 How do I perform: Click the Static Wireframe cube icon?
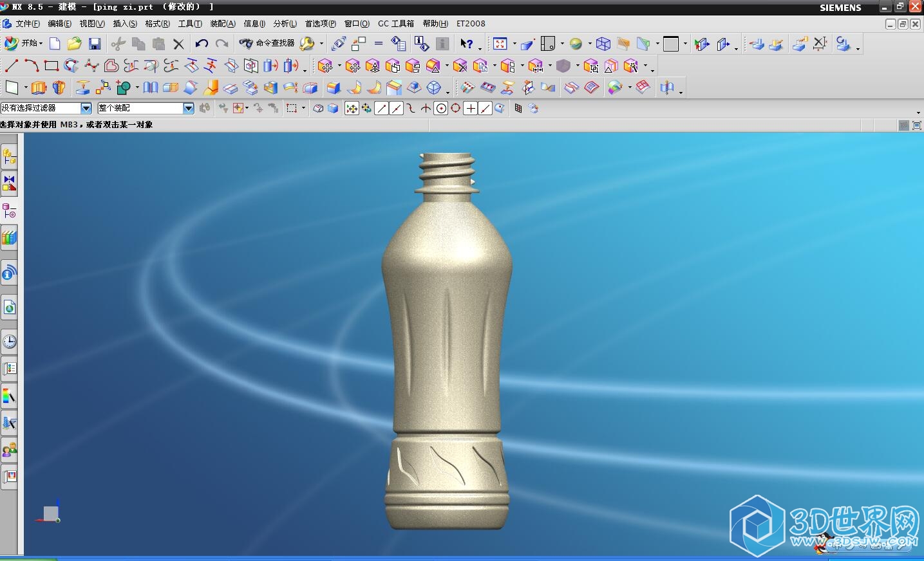click(x=603, y=44)
